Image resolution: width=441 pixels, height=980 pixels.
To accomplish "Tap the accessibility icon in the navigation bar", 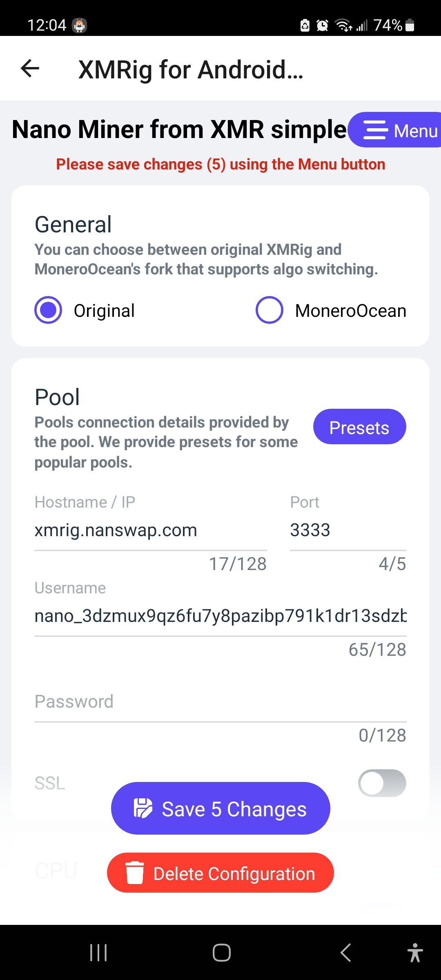I will (x=415, y=953).
